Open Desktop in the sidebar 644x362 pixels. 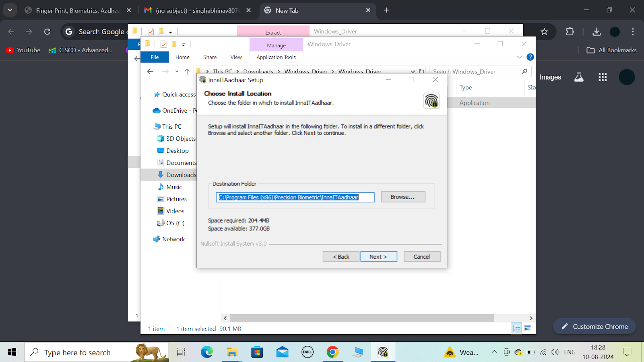(173, 151)
